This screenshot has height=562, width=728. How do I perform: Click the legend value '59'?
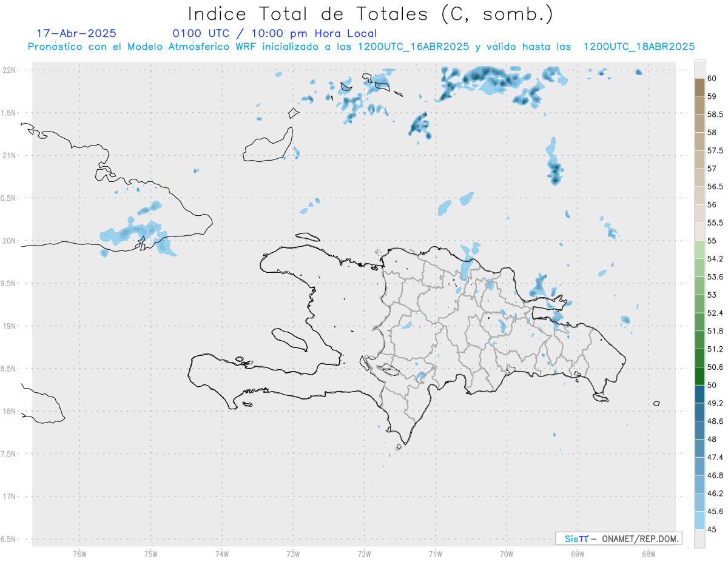(712, 96)
